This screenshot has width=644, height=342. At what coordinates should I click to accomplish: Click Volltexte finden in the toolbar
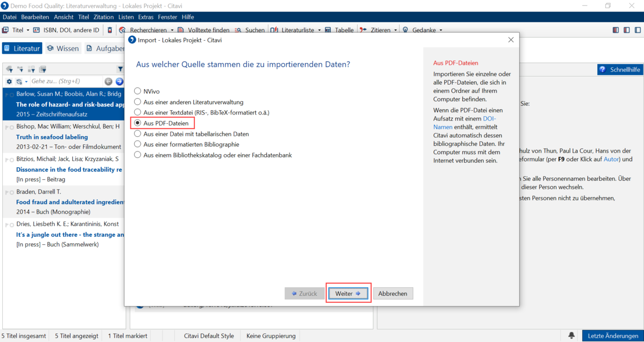(203, 30)
